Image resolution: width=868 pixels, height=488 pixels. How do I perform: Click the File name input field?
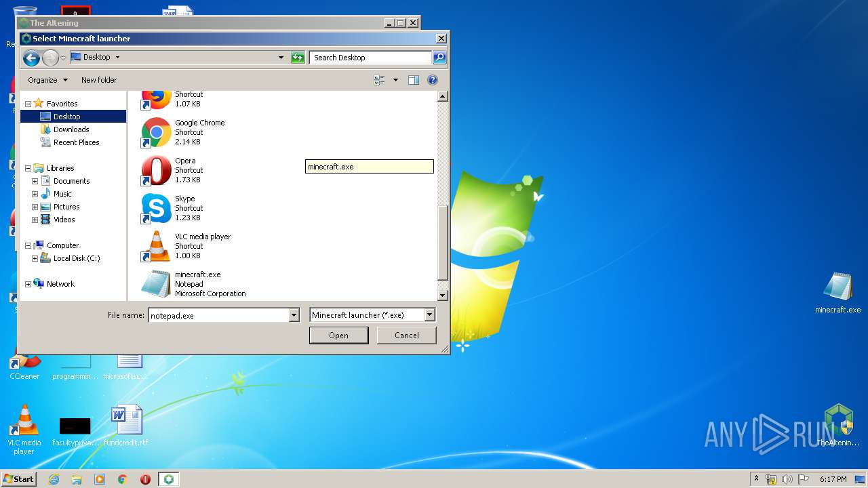218,315
